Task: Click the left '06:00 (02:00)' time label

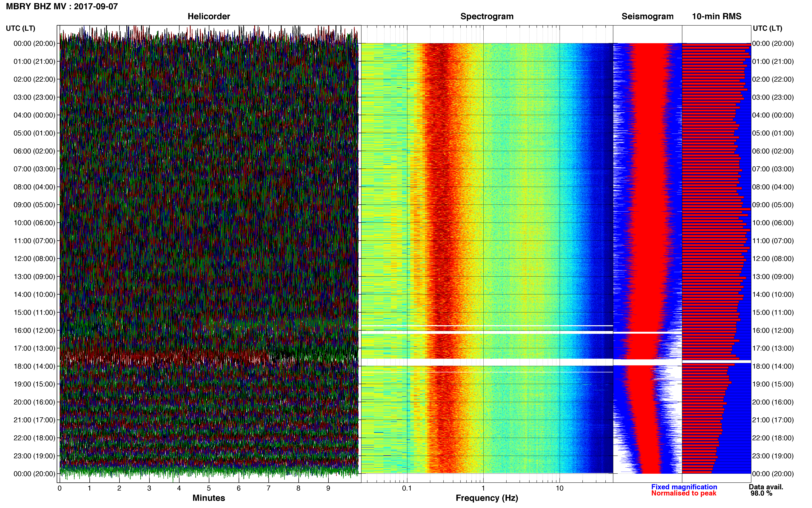Action: click(x=34, y=151)
